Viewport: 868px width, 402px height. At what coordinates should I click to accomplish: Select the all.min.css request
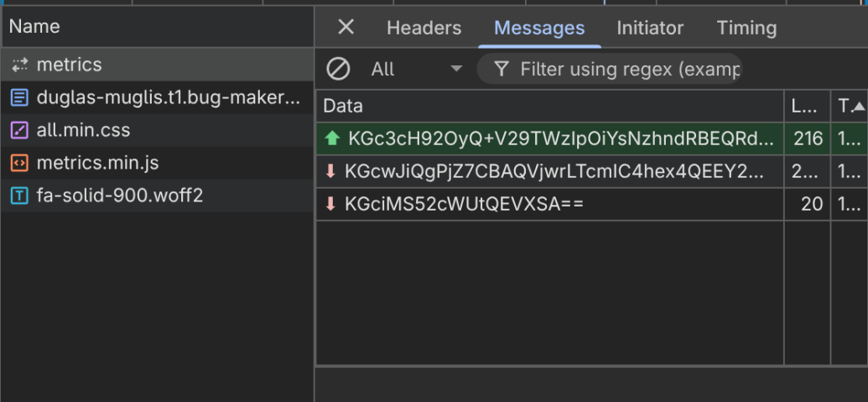[x=157, y=130]
